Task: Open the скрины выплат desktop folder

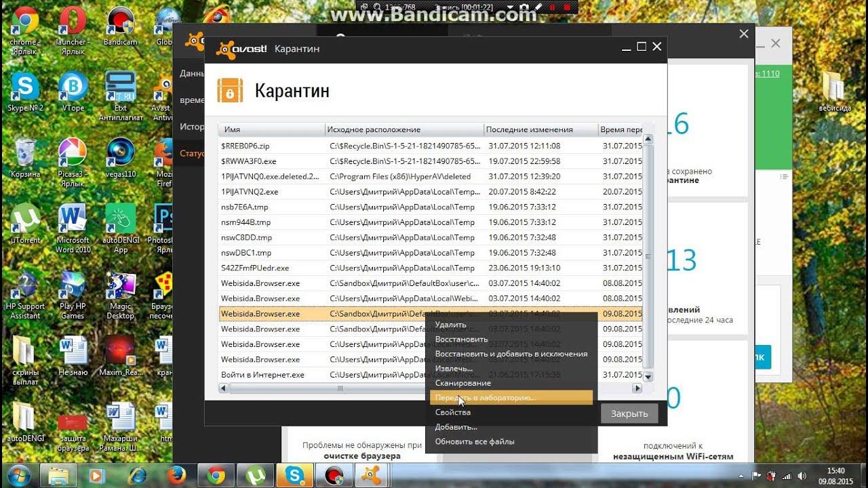Action: (25, 361)
